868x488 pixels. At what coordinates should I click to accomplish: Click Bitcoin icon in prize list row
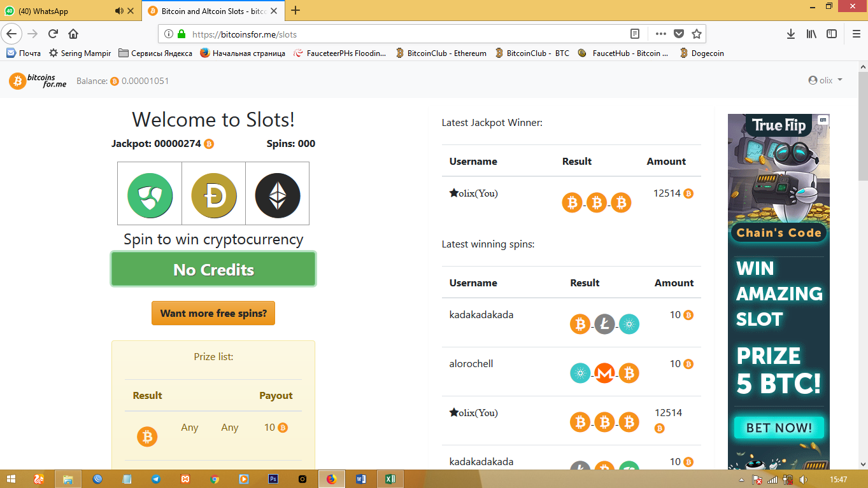click(x=147, y=436)
